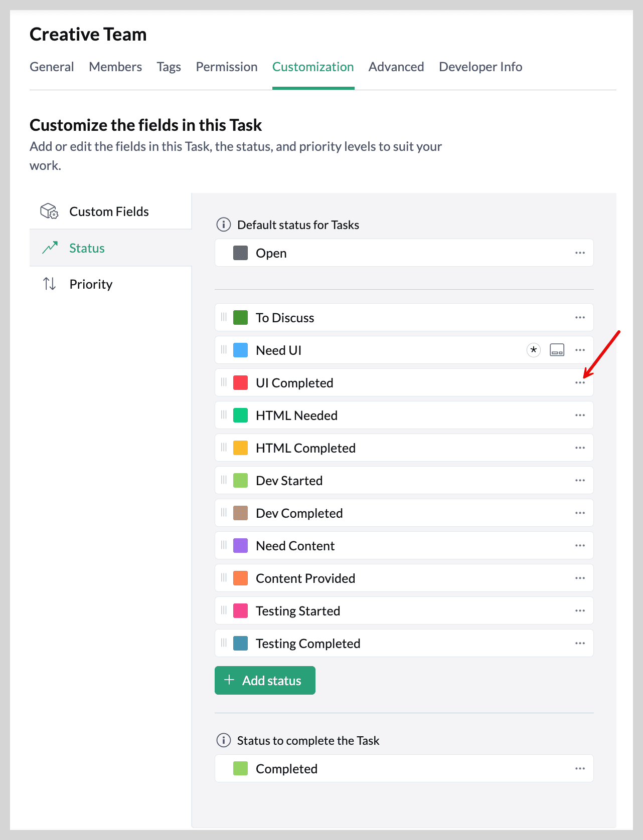Click the purple Need Content color swatch
643x840 pixels.
click(x=241, y=545)
